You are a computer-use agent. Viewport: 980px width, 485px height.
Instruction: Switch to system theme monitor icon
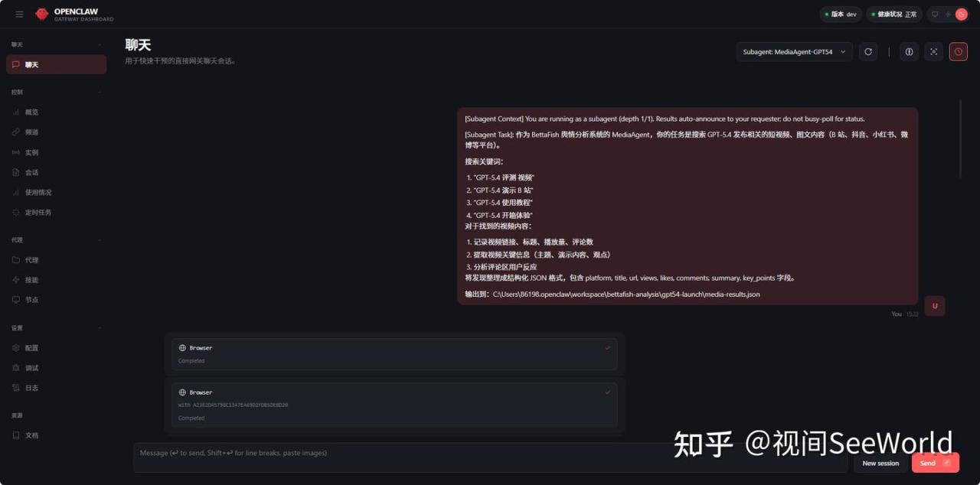click(935, 14)
